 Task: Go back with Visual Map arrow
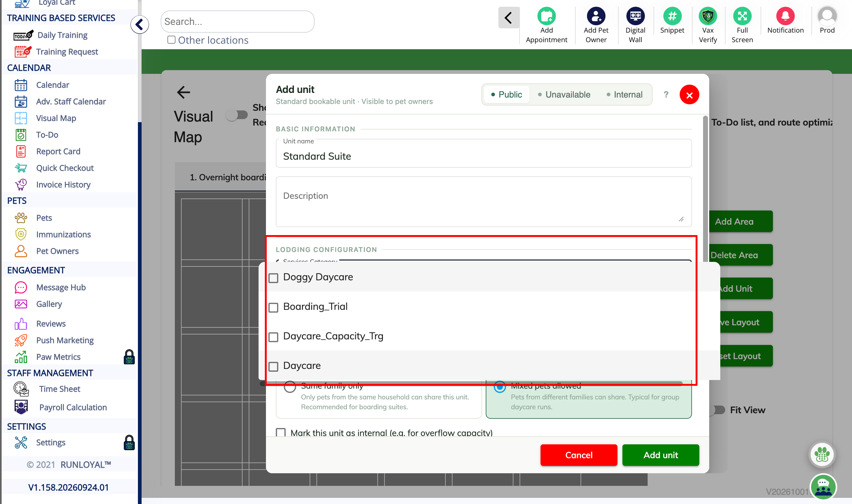[x=183, y=92]
